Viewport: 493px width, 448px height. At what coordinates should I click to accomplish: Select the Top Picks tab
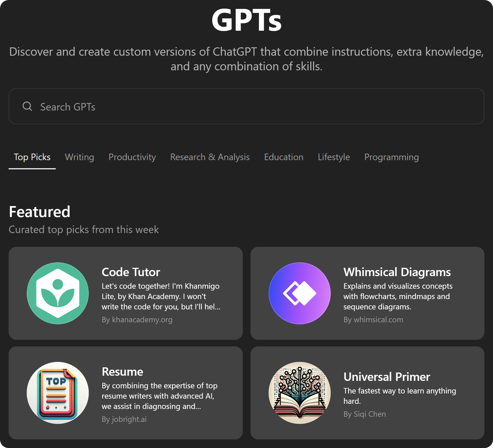[x=32, y=157]
